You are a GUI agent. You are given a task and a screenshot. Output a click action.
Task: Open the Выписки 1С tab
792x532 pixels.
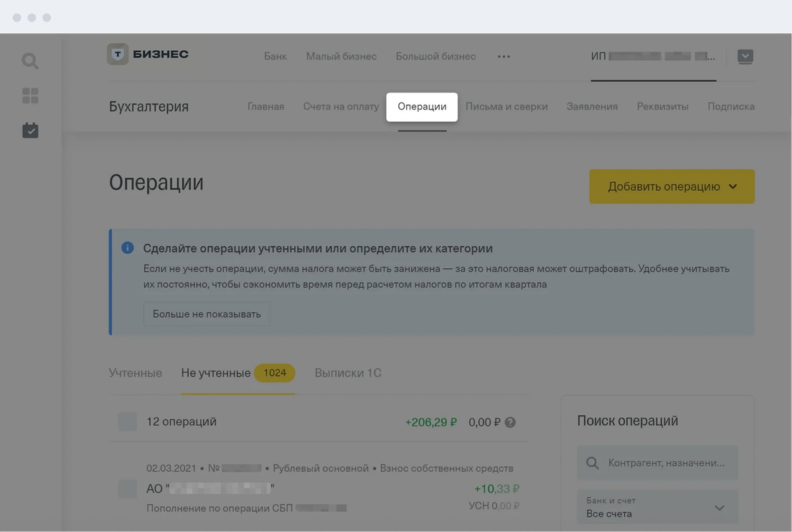point(348,373)
